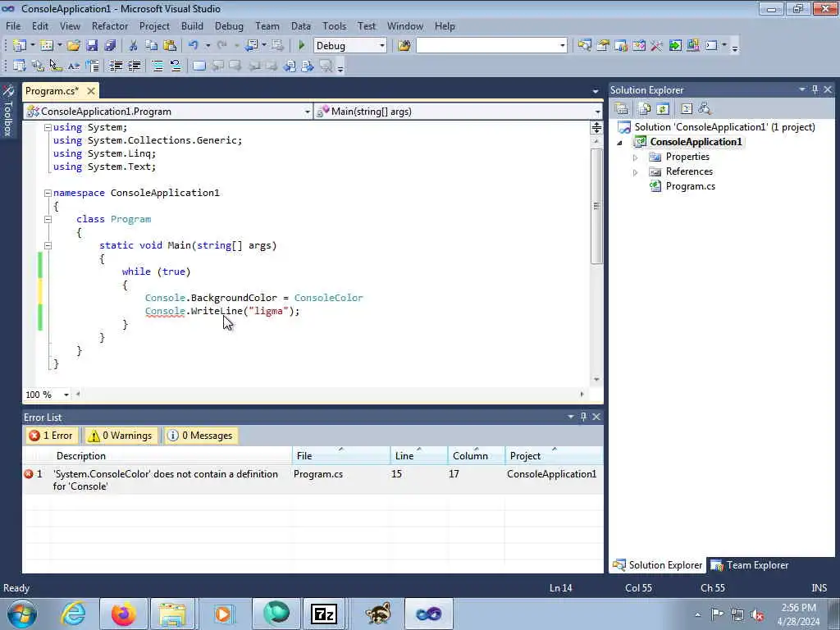Collapse the ConsoleApplication1 project node
The image size is (840, 630).
tap(620, 143)
